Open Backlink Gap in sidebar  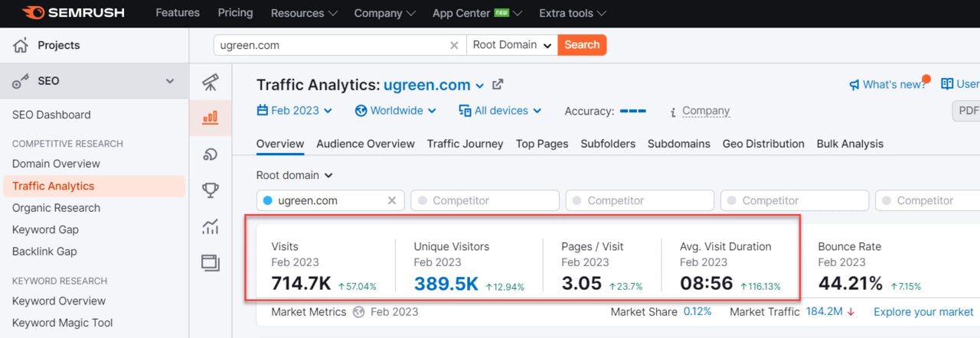44,252
